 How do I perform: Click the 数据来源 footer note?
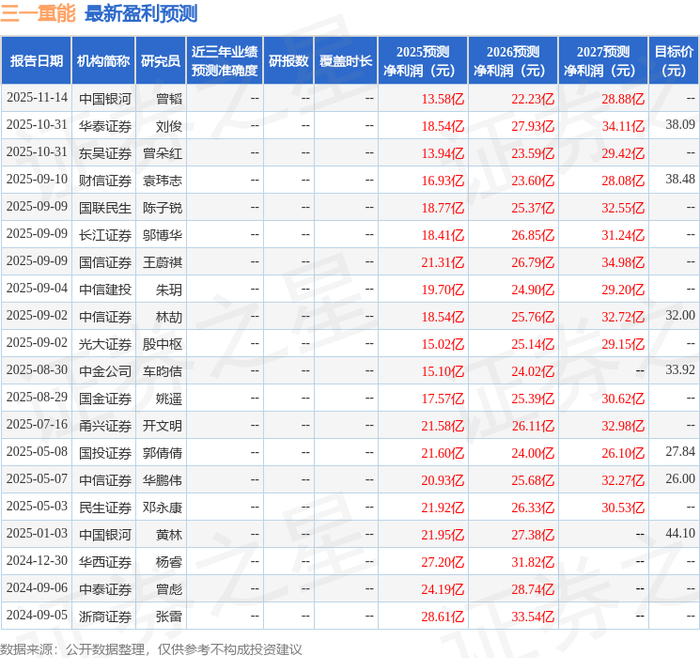pyautogui.click(x=151, y=649)
